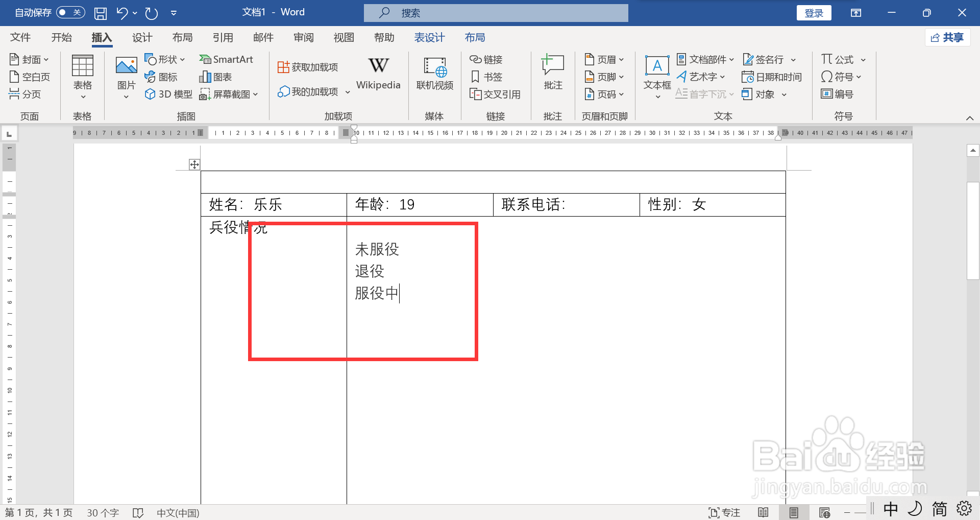Open the undo history dropdown arrow

click(x=135, y=13)
